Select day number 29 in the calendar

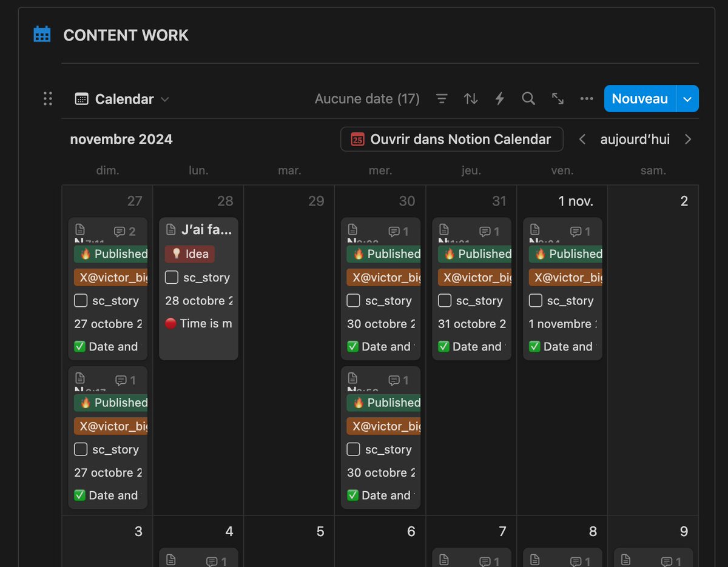316,201
